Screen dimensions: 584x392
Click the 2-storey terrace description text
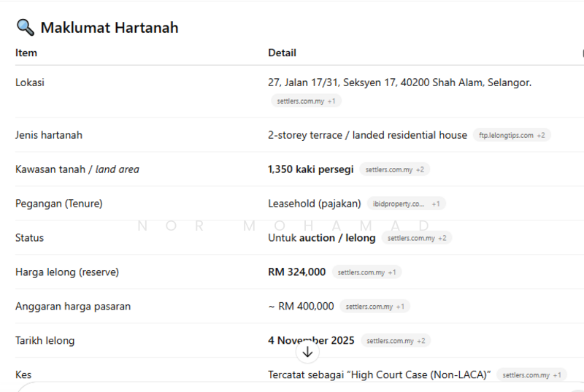coord(367,135)
